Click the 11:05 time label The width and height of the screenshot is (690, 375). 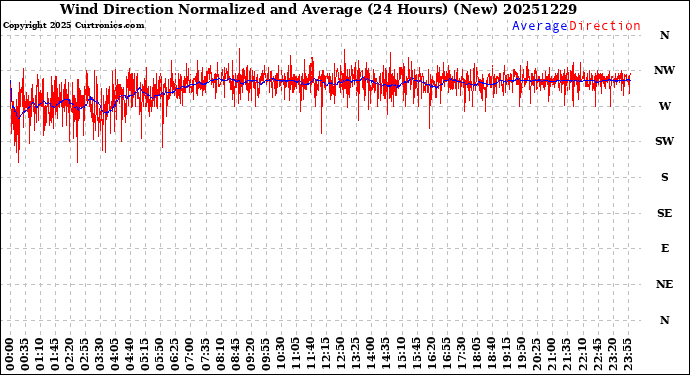click(295, 354)
